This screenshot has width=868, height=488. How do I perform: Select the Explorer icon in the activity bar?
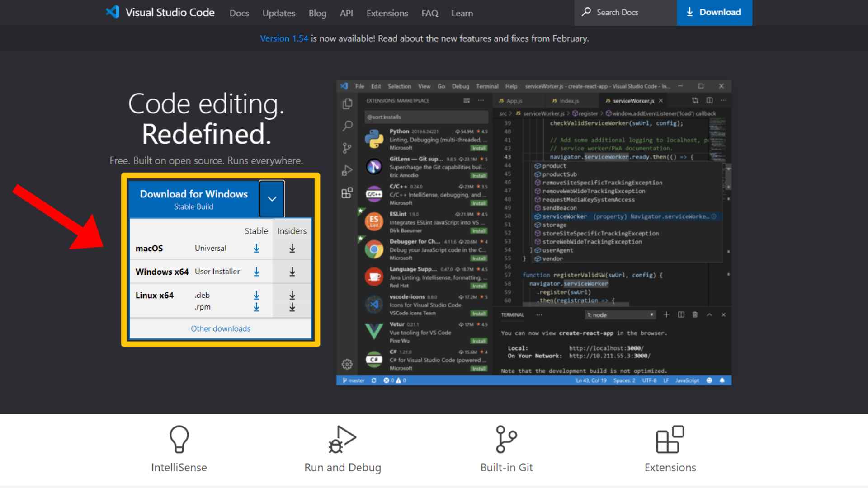tap(347, 103)
